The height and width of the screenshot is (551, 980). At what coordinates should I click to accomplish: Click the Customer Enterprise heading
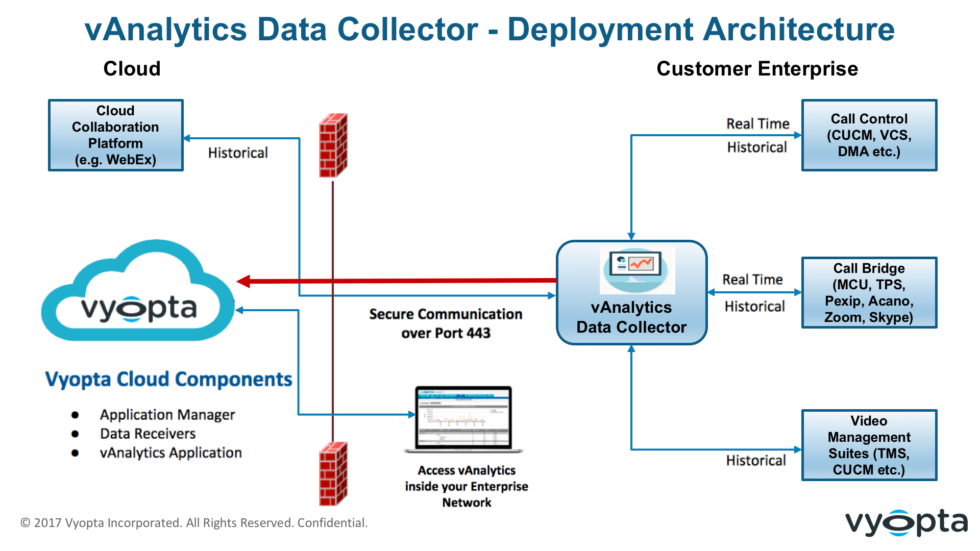point(757,69)
